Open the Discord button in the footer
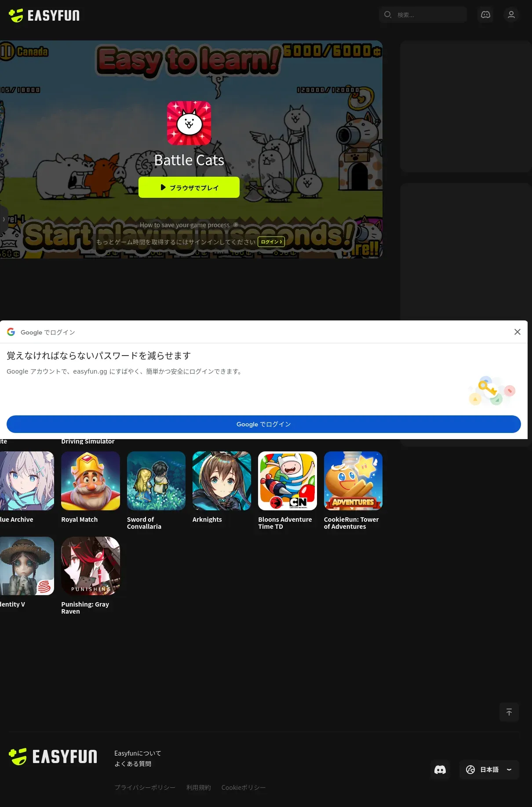 (x=440, y=770)
